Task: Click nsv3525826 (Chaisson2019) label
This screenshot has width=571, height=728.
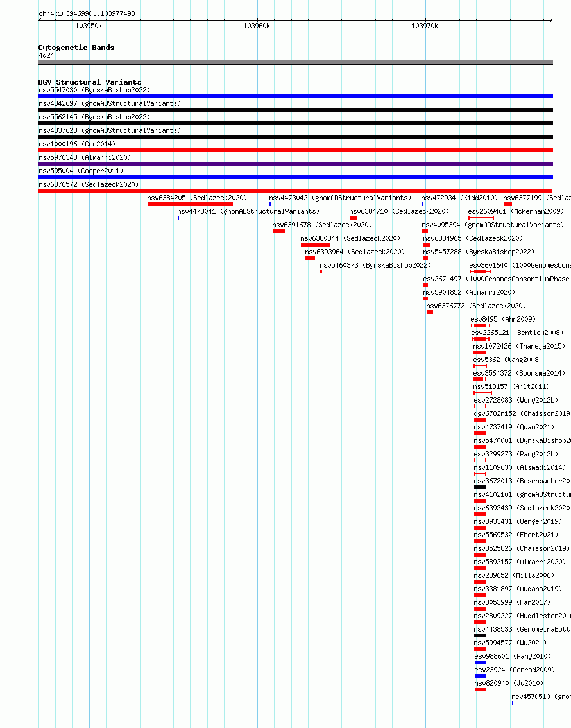Action: 522,548
